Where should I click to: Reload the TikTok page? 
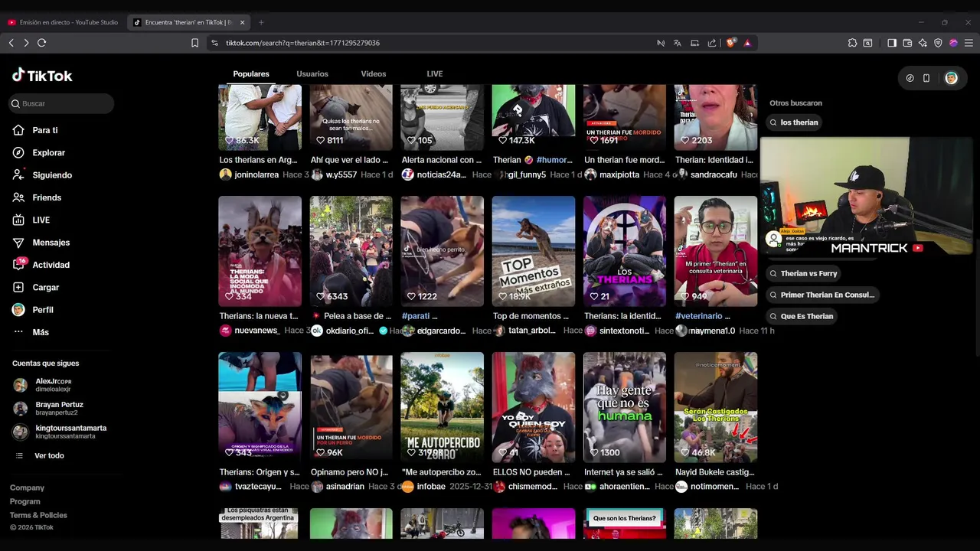coord(42,43)
